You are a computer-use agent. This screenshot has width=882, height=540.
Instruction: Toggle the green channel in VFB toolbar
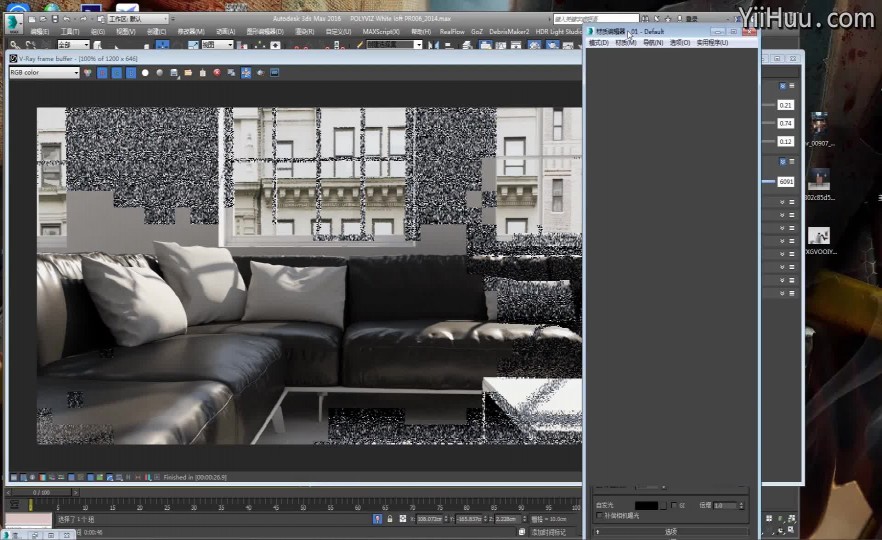(x=116, y=73)
